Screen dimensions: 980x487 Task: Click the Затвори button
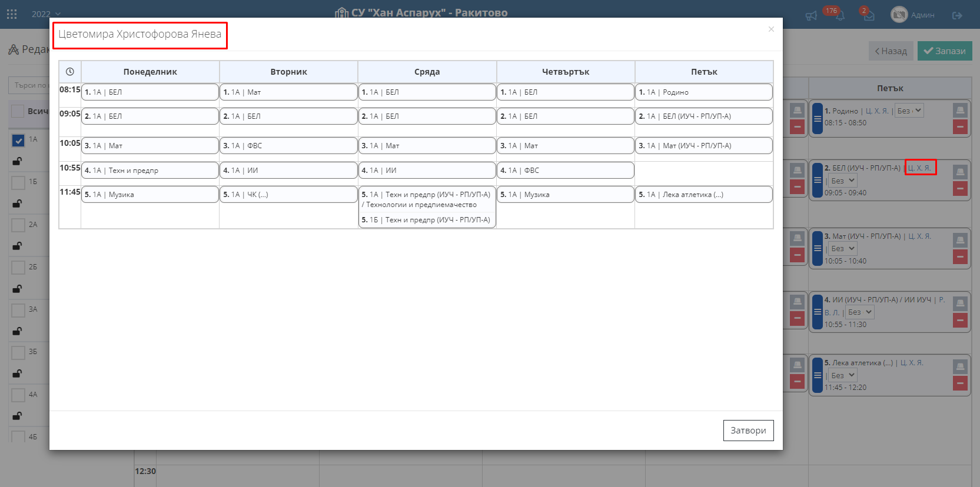point(748,431)
